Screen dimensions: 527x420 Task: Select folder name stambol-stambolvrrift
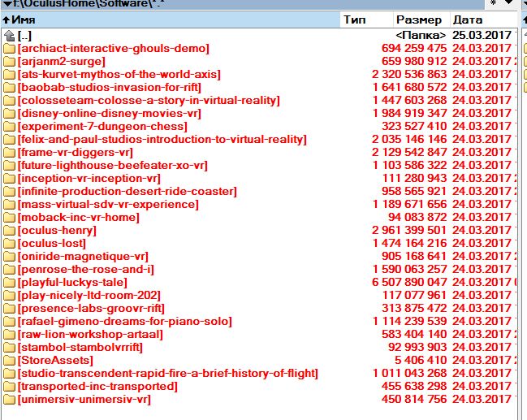coord(80,348)
